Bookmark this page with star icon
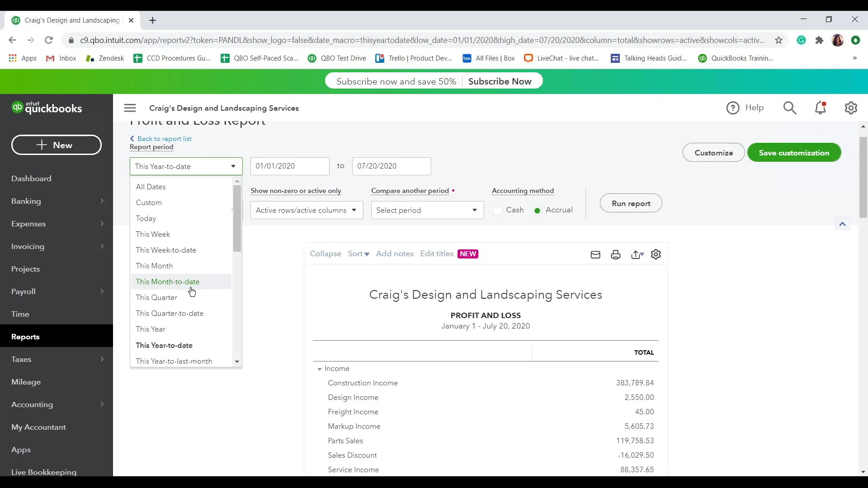This screenshot has width=868, height=488. (778, 40)
